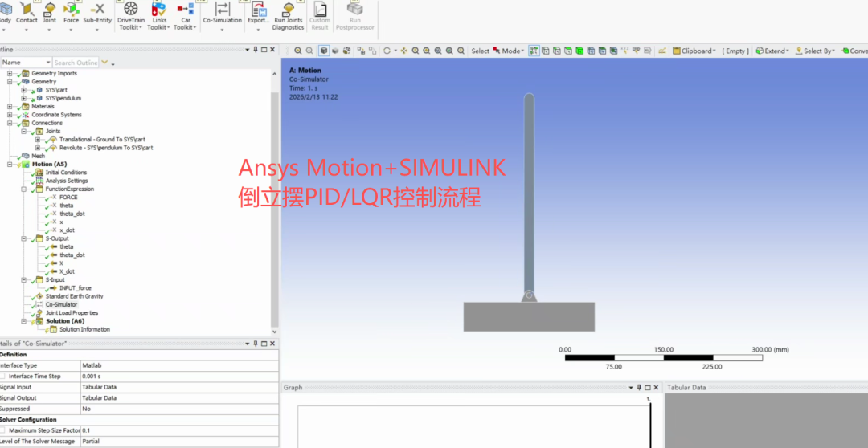The height and width of the screenshot is (448, 868).
Task: Collapse the S-Input node
Action: click(24, 280)
